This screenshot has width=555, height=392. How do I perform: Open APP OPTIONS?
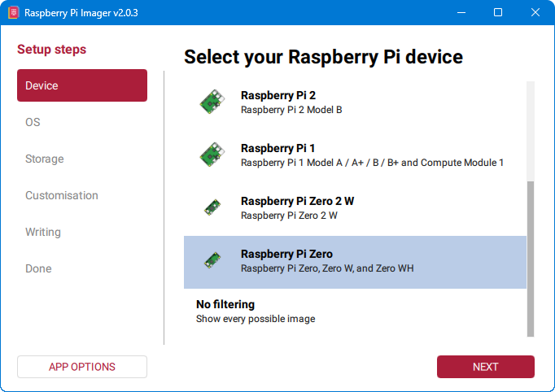click(82, 367)
